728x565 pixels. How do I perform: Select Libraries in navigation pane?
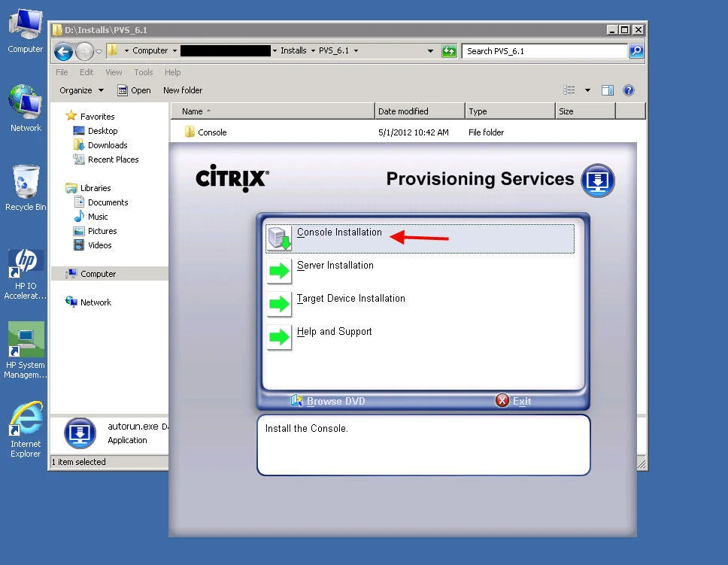click(96, 188)
